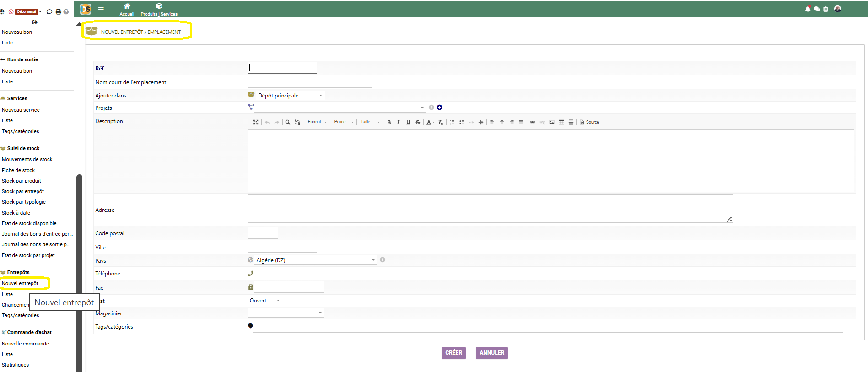This screenshot has height=372, width=868.
Task: Open the notifications bell icon
Action: (808, 9)
